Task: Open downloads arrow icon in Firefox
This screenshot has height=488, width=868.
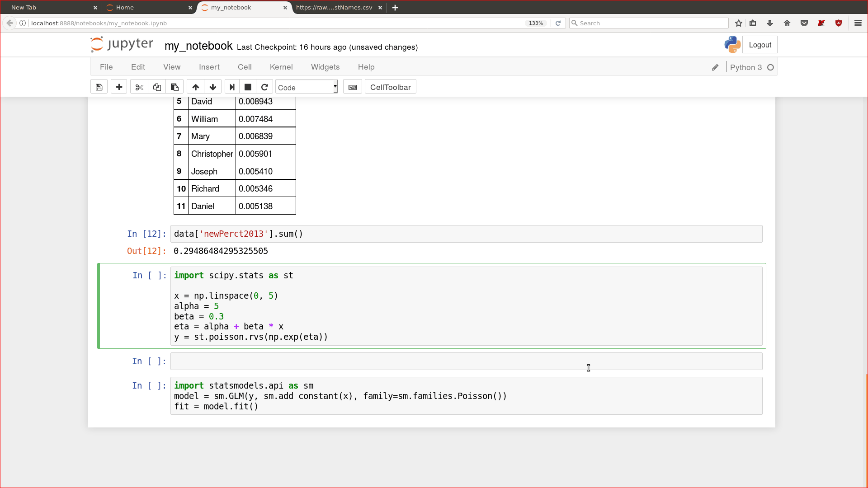Action: click(770, 23)
